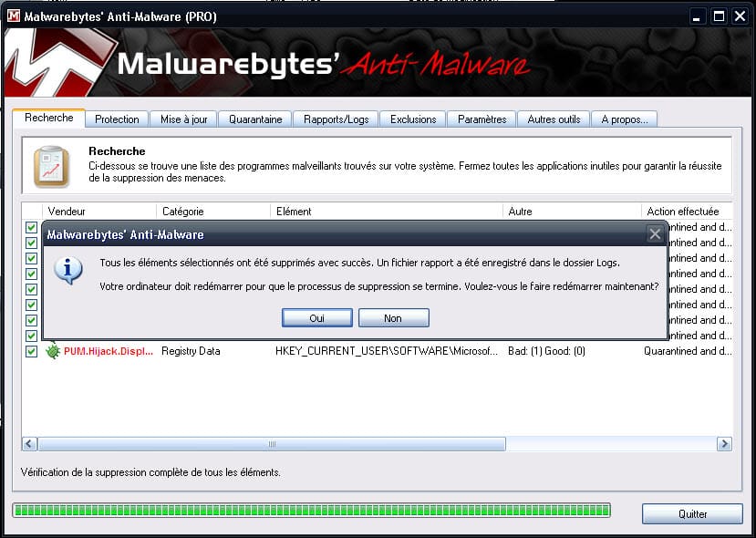The height and width of the screenshot is (538, 756).
Task: Click the Registry Data category cell
Action: (191, 351)
